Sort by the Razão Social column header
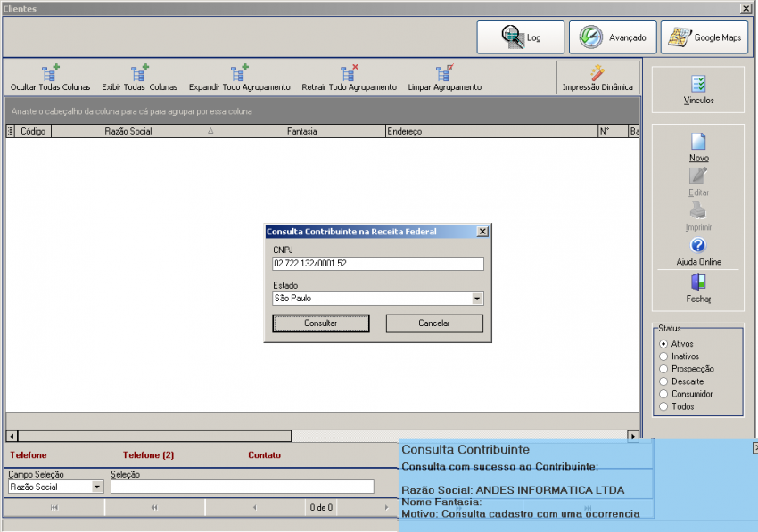The height and width of the screenshot is (532, 758). tap(135, 131)
